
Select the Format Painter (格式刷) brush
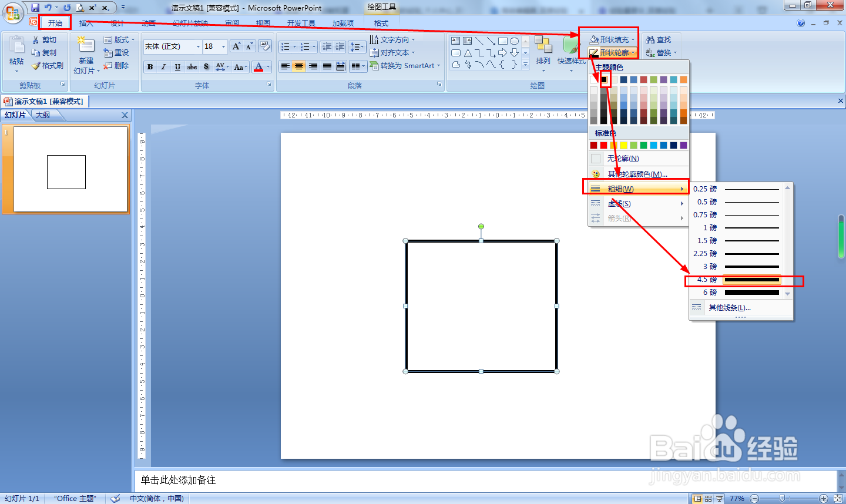pyautogui.click(x=47, y=66)
